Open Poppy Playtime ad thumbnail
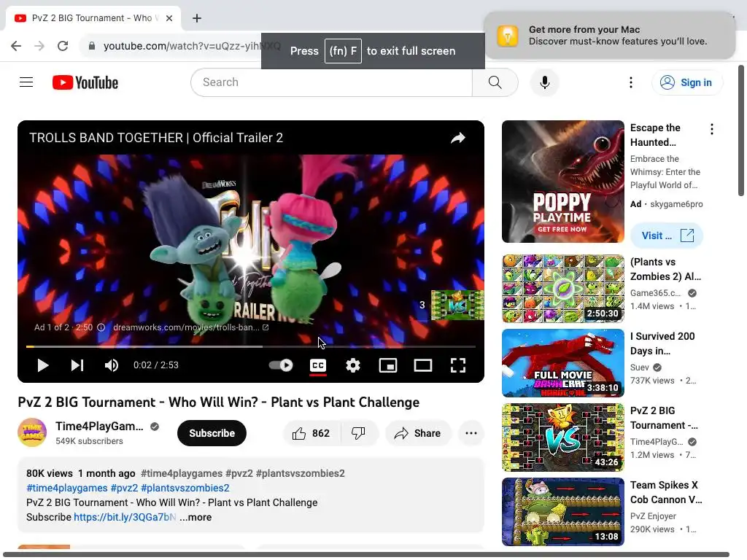 coord(562,182)
